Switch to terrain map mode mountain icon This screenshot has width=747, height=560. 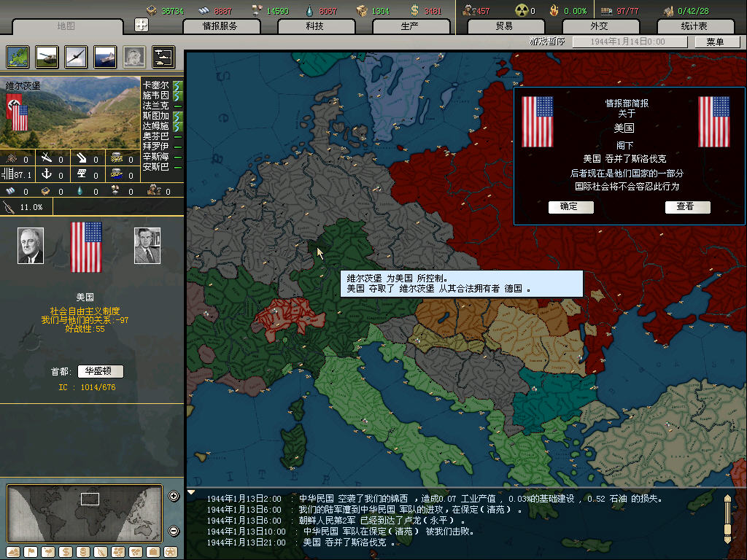coord(13,552)
